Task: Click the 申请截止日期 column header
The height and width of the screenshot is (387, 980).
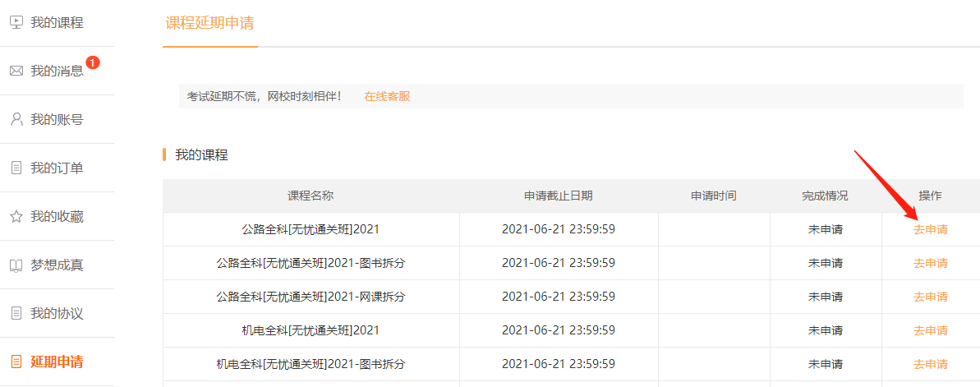Action: pyautogui.click(x=558, y=196)
